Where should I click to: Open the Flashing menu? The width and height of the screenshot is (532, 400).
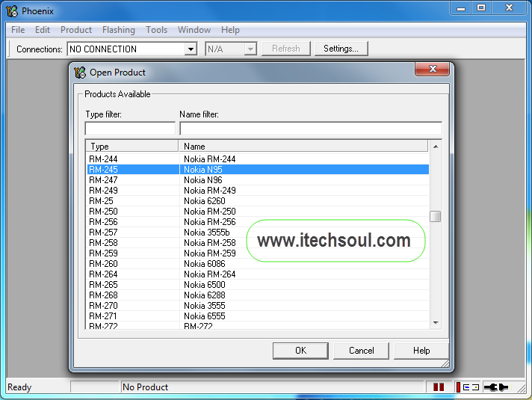click(118, 30)
